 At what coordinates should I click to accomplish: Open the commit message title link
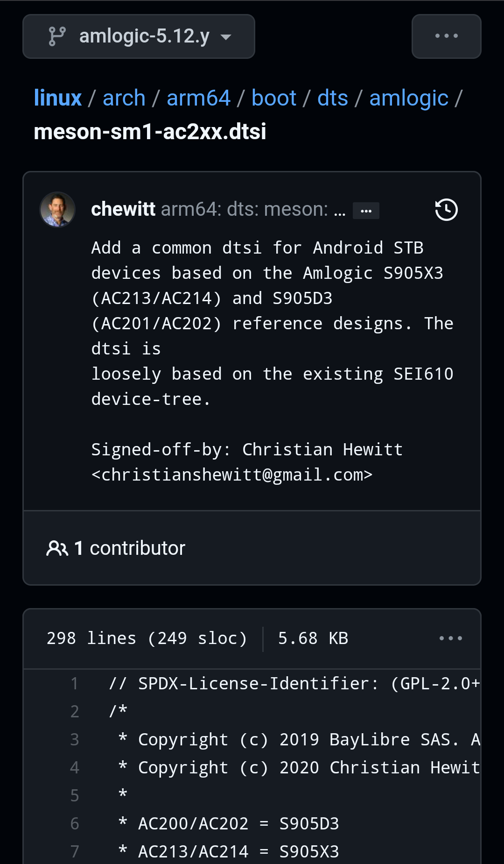coord(253,209)
